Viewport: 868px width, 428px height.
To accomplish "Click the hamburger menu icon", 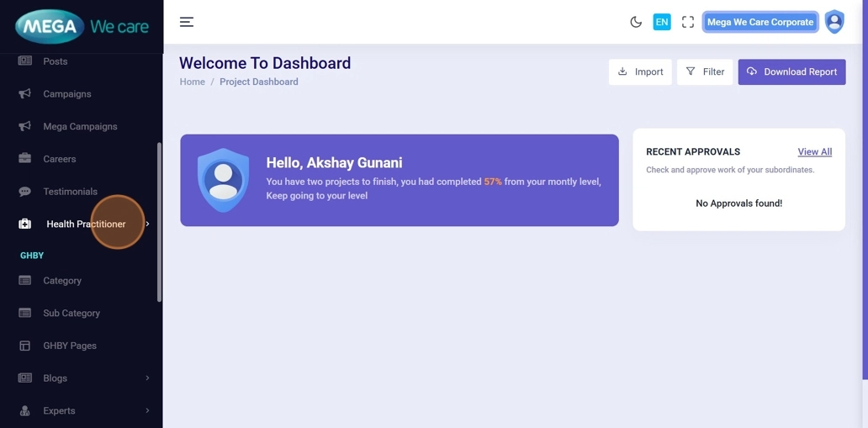I will click(187, 22).
